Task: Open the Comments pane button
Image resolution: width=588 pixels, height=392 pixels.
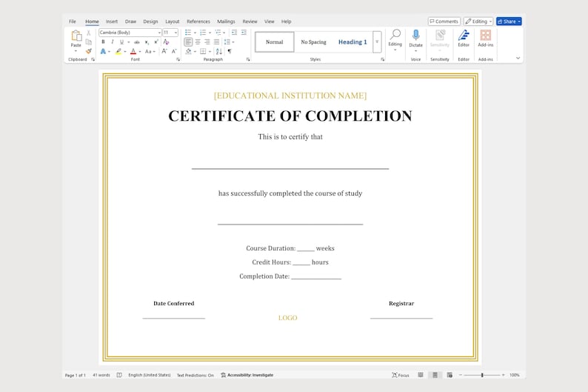Action: (444, 21)
